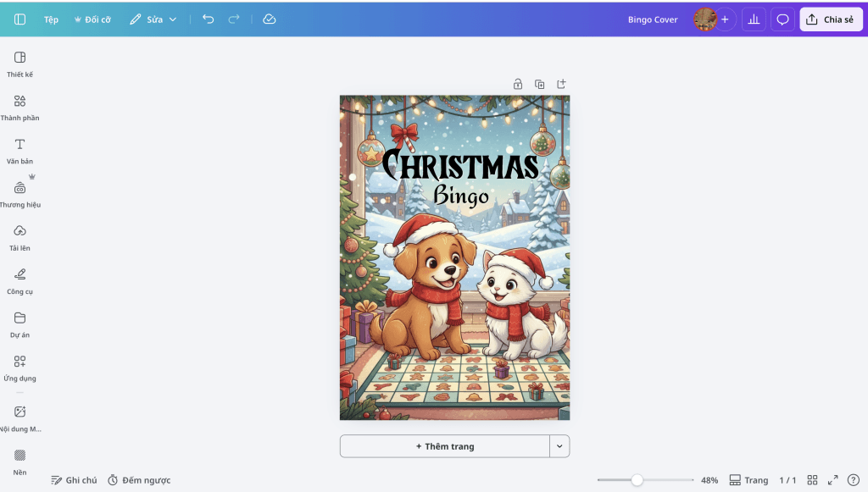
Task: Toggle the left sidebar panel visibility
Action: (x=19, y=19)
